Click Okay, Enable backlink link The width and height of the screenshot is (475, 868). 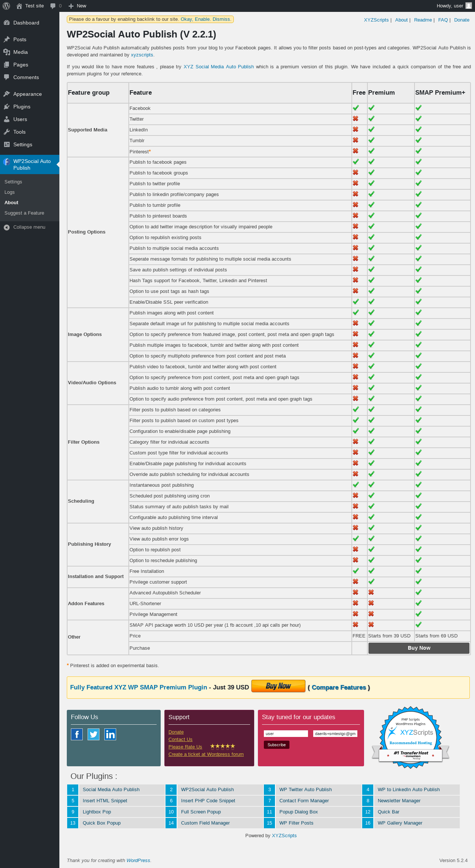pos(196,19)
